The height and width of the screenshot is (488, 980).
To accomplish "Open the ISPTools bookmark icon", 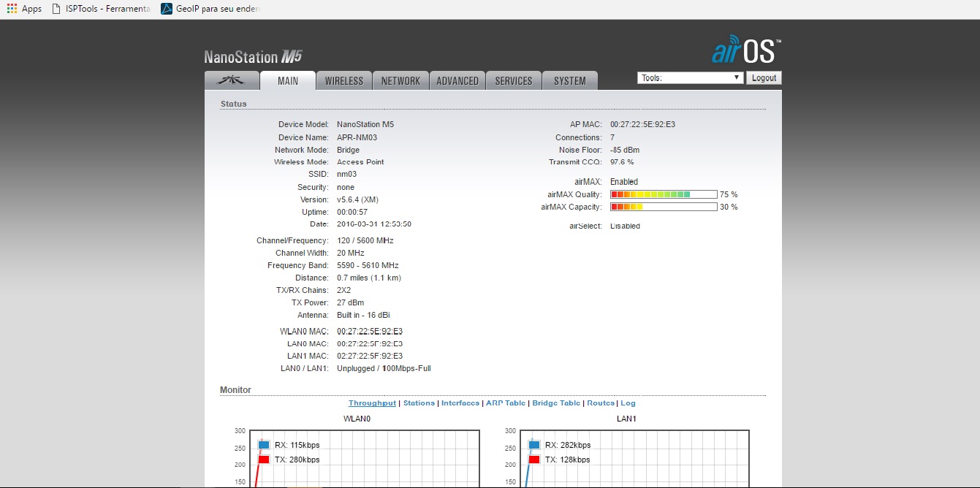I will point(58,9).
